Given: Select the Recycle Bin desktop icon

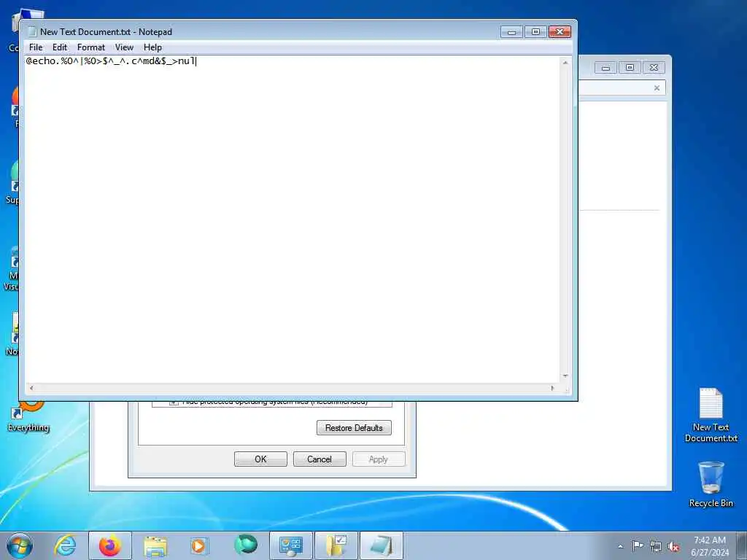Looking at the screenshot, I should (x=711, y=484).
